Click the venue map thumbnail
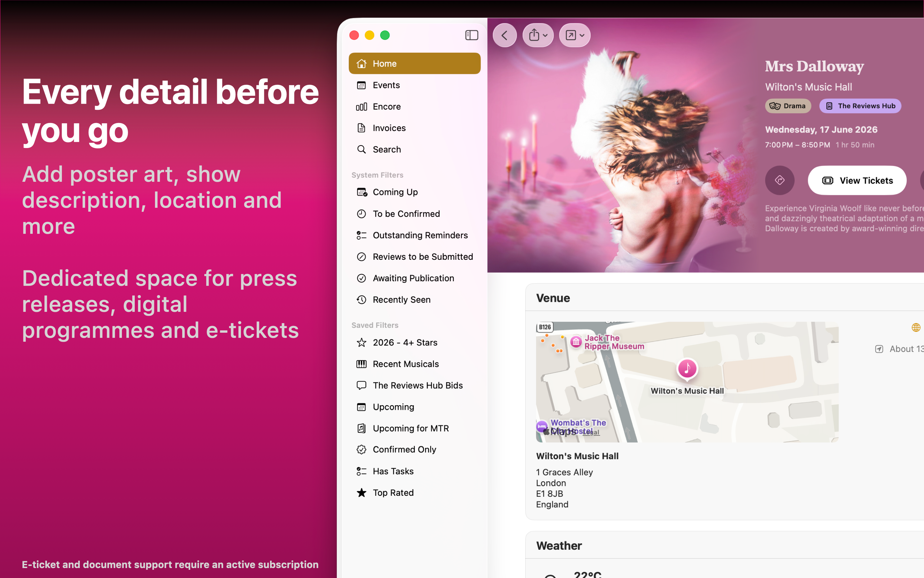The width and height of the screenshot is (924, 578). [687, 382]
